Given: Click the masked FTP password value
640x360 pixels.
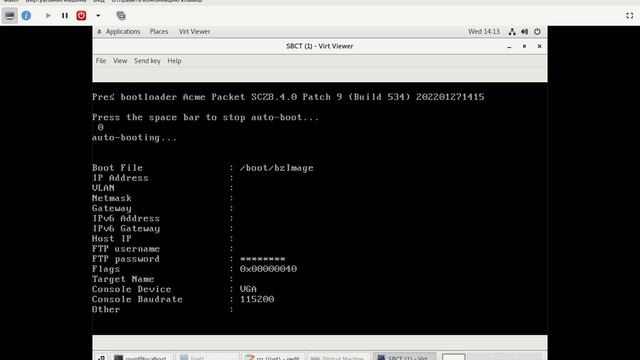Looking at the screenshot, I should point(262,259).
